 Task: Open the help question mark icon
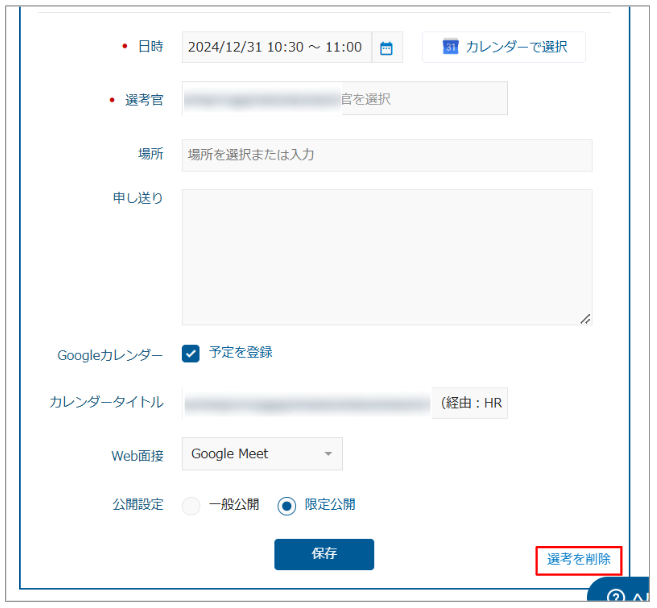(616, 597)
